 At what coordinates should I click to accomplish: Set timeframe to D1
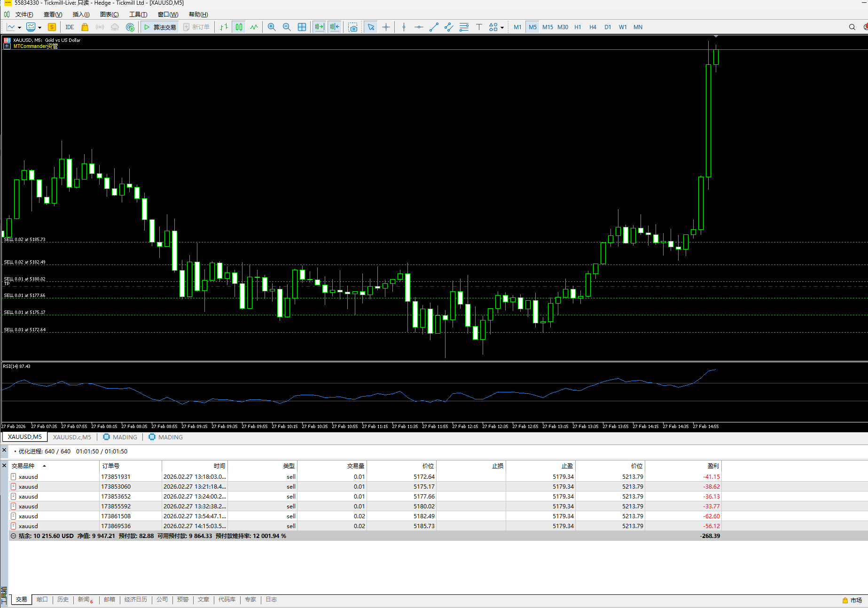click(x=608, y=27)
